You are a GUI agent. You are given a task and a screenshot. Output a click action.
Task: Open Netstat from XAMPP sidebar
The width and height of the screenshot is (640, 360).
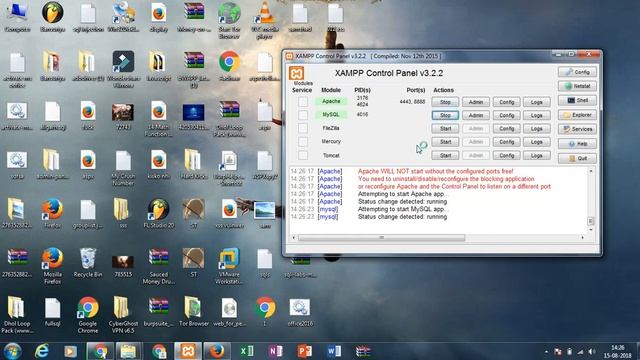[577, 86]
